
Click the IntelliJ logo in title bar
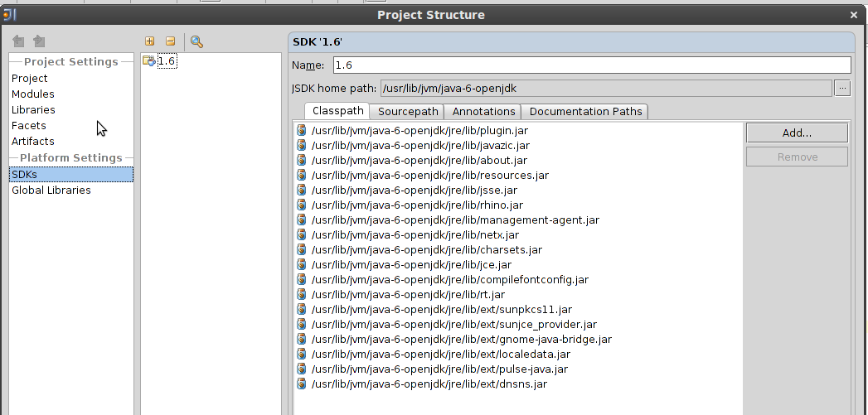(7, 14)
